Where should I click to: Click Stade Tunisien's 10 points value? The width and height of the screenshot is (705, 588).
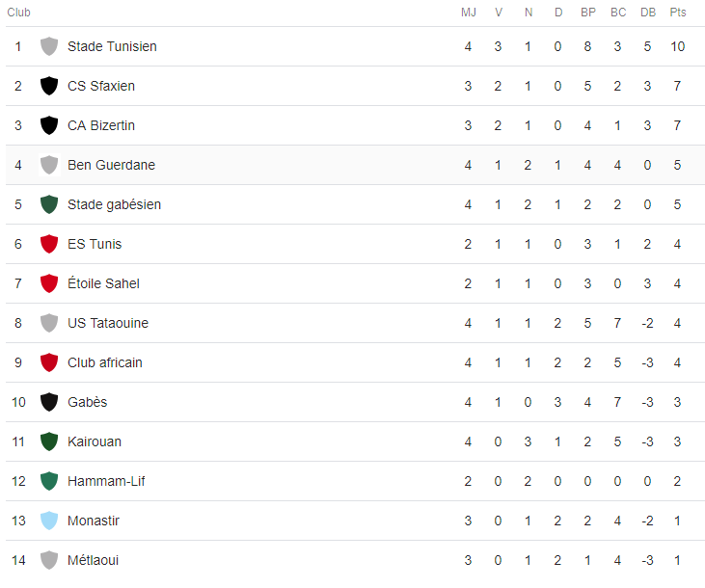click(x=678, y=46)
